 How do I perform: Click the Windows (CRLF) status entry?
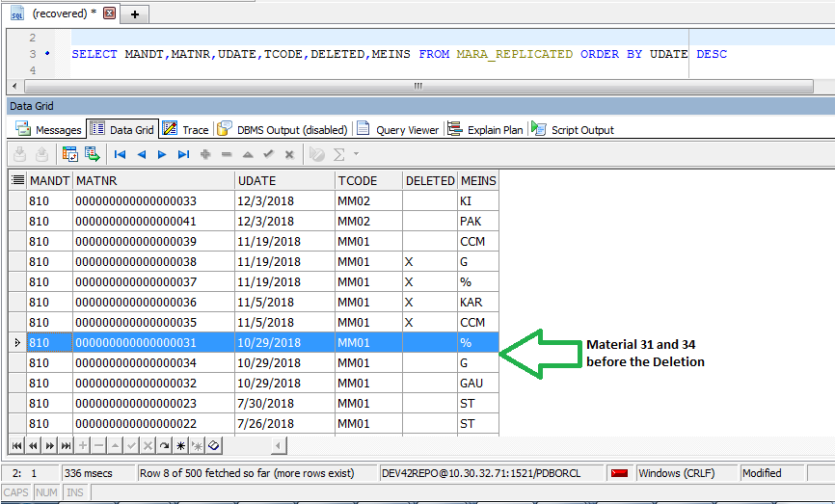click(x=686, y=473)
